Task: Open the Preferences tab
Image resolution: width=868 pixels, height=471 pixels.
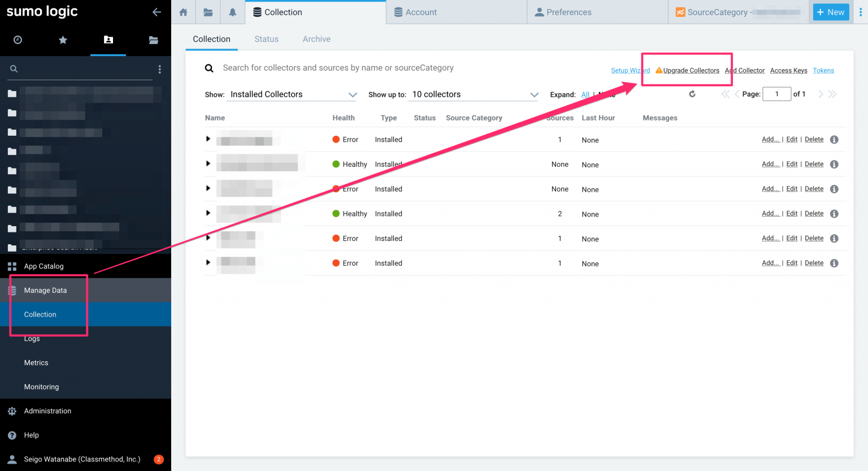Action: (568, 12)
